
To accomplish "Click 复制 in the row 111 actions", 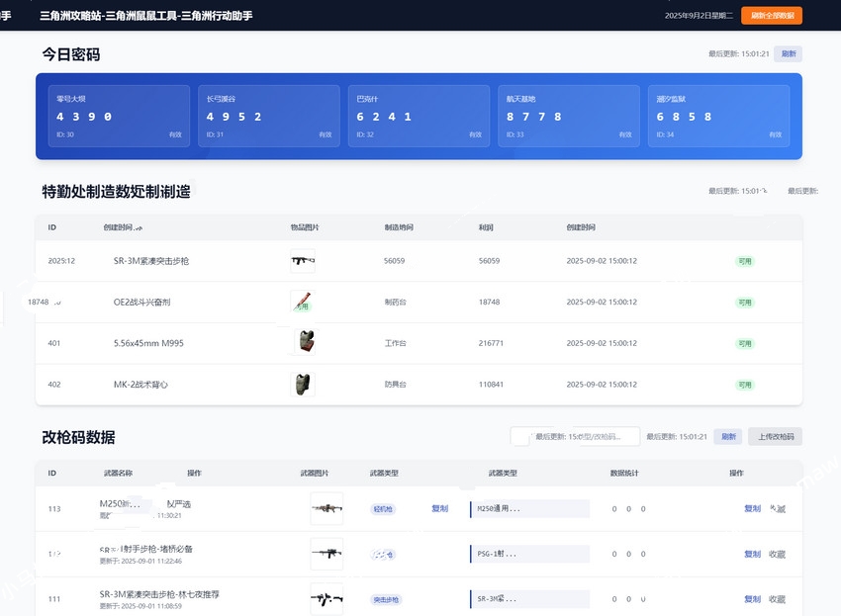I will [752, 598].
